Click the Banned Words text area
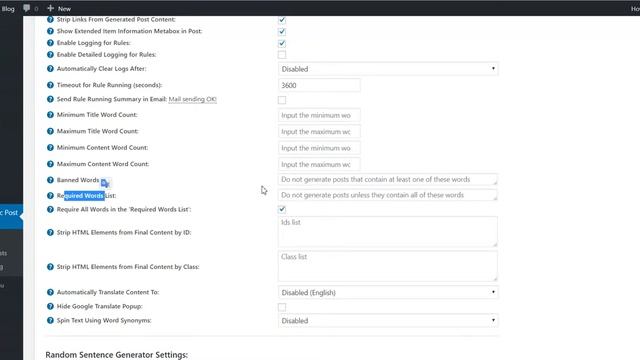This screenshot has height=360, width=640. tap(388, 180)
